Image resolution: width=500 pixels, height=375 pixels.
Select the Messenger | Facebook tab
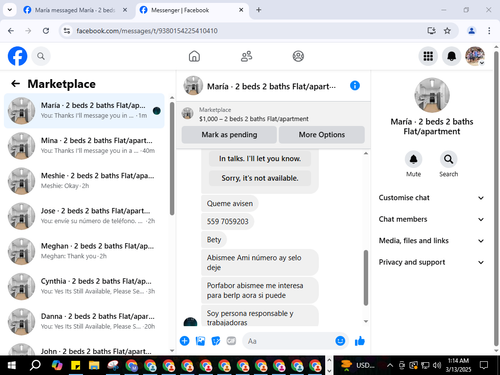(x=192, y=10)
